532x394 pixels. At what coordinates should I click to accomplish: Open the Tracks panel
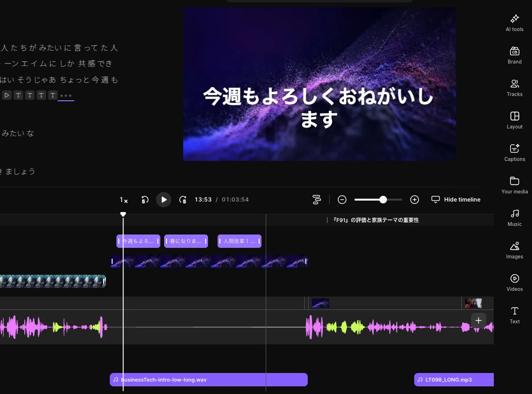(x=514, y=88)
